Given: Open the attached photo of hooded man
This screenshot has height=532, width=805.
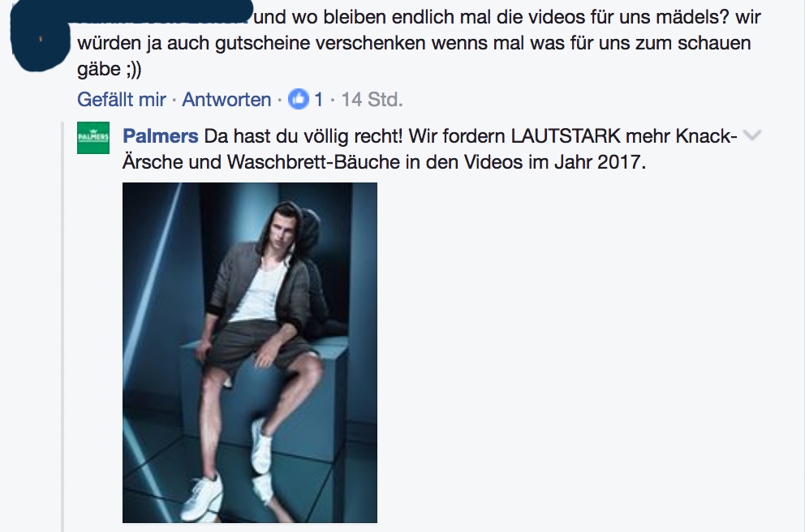Looking at the screenshot, I should click(249, 353).
